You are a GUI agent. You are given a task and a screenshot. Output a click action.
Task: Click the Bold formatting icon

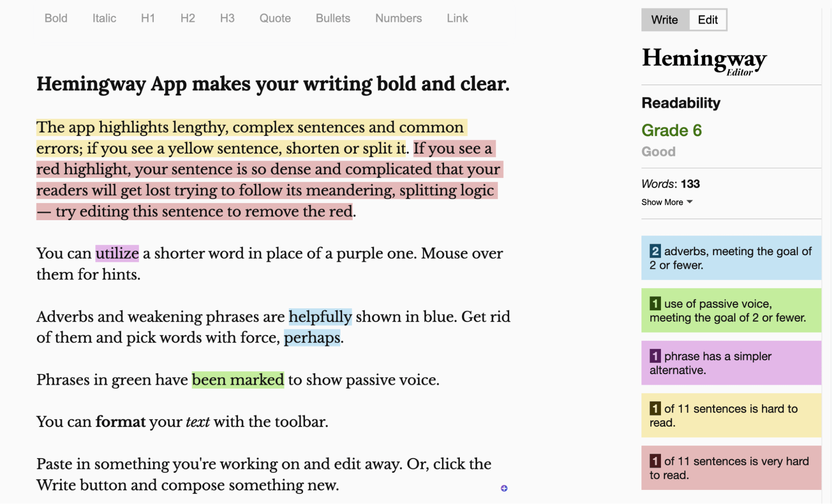pyautogui.click(x=57, y=18)
